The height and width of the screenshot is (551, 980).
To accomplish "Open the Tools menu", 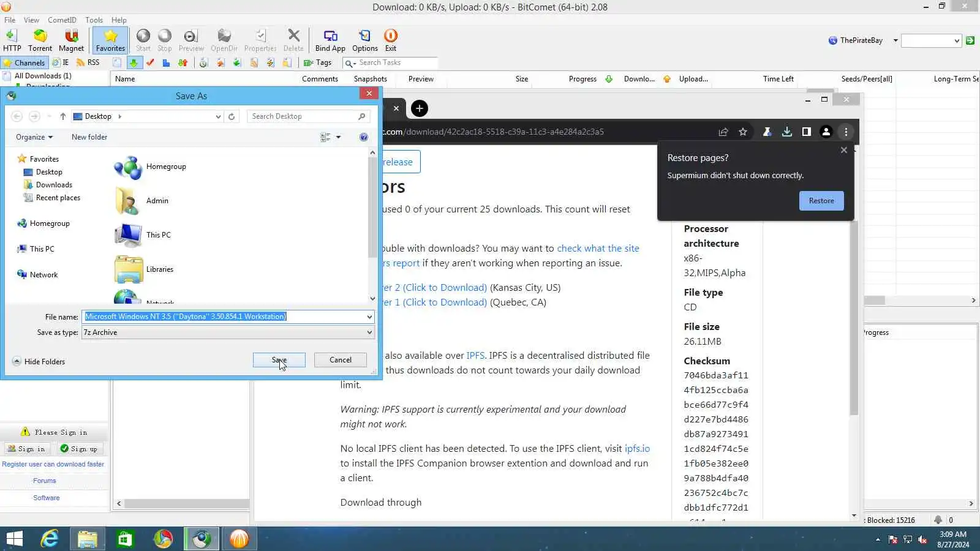I will pyautogui.click(x=94, y=20).
